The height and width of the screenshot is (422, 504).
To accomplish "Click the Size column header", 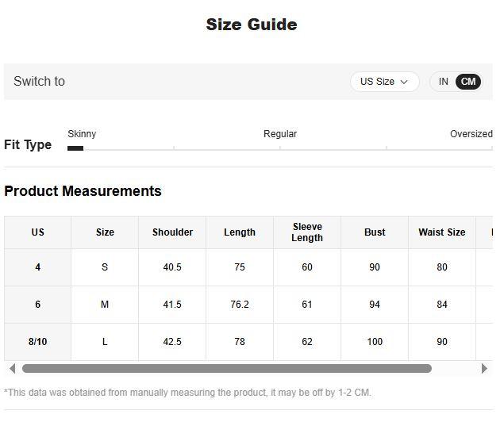I will [x=105, y=232].
